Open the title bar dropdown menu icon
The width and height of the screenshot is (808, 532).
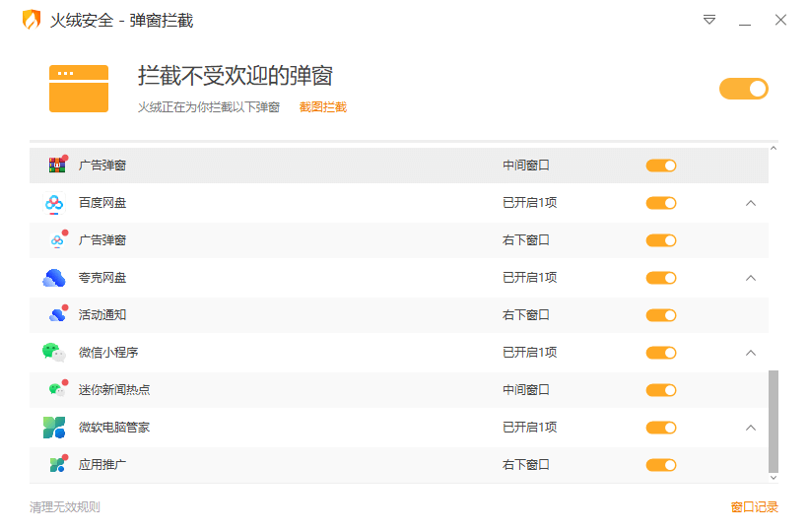[709, 20]
